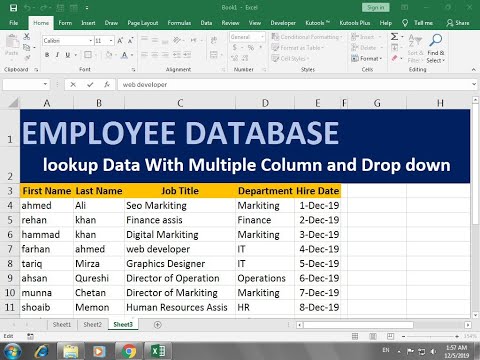Screen dimensions: 480x360
Task: Switch to Page Layout view in status bar
Action: pos(373,336)
